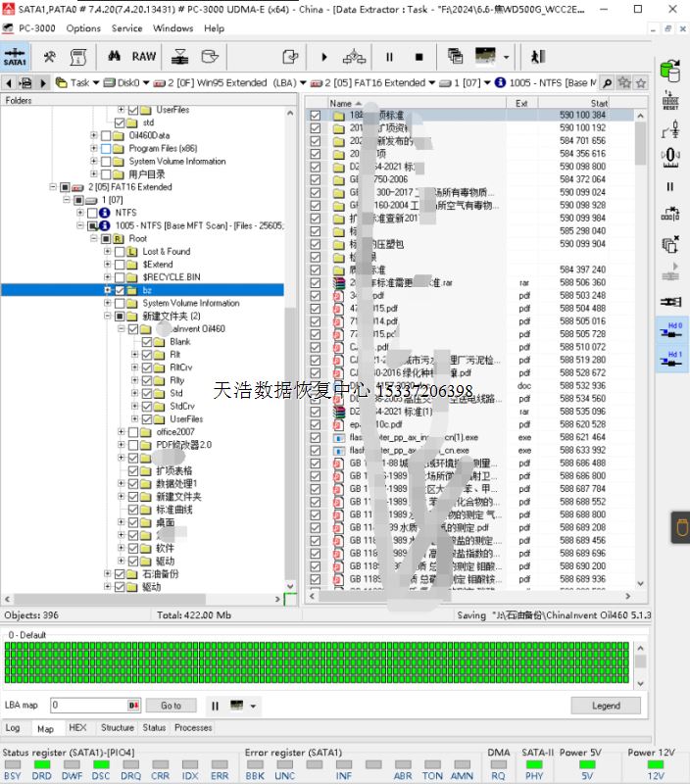Click the Hd 1 head icon in sidebar
This screenshot has width=690, height=784.
pos(672,360)
